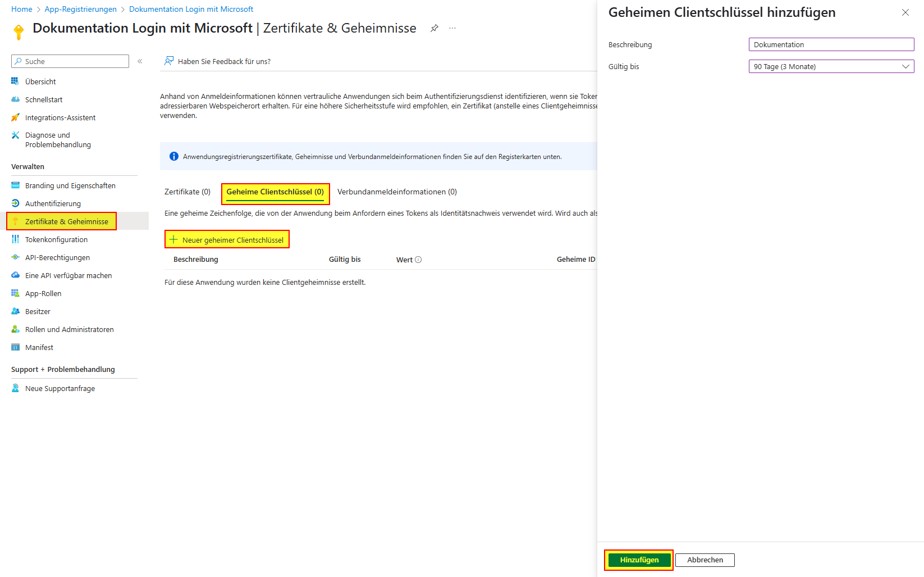
Task: Click the API-Berechtigungen icon
Action: point(15,257)
